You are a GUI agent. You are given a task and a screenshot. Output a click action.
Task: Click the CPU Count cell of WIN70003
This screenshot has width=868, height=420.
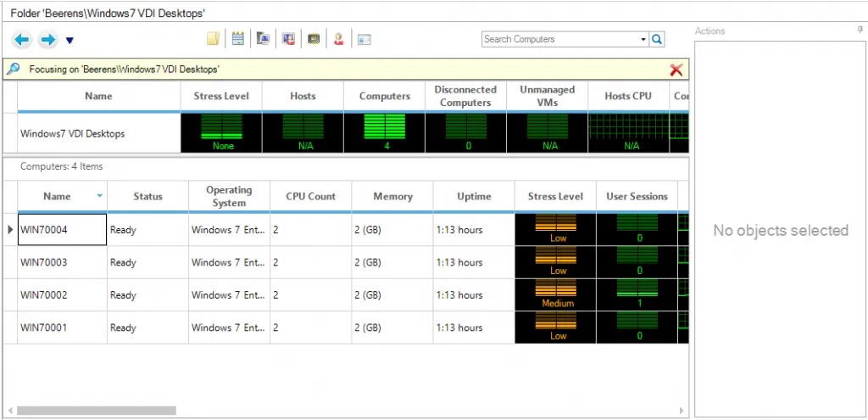[x=310, y=262]
